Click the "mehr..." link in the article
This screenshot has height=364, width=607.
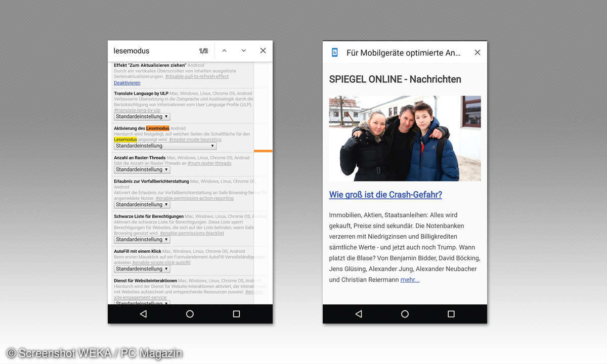(410, 280)
